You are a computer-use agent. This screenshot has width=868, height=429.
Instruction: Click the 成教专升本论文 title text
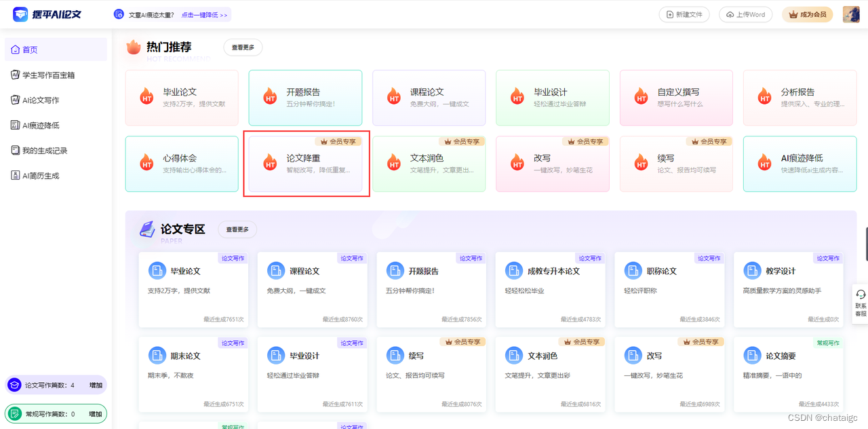click(554, 271)
